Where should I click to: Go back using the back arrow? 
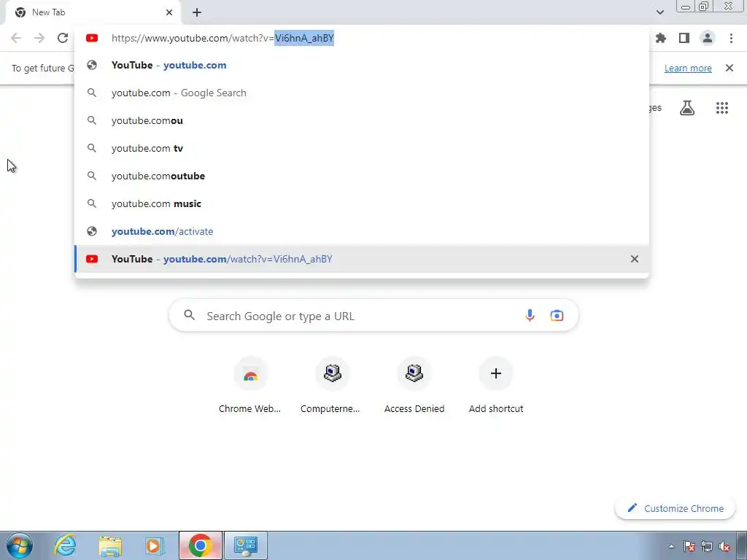click(16, 38)
